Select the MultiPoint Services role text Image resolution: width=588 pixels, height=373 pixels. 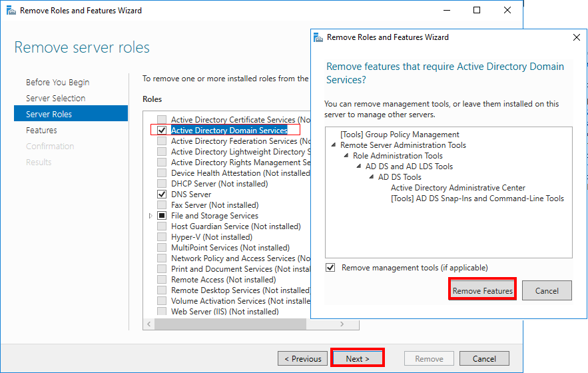230,248
